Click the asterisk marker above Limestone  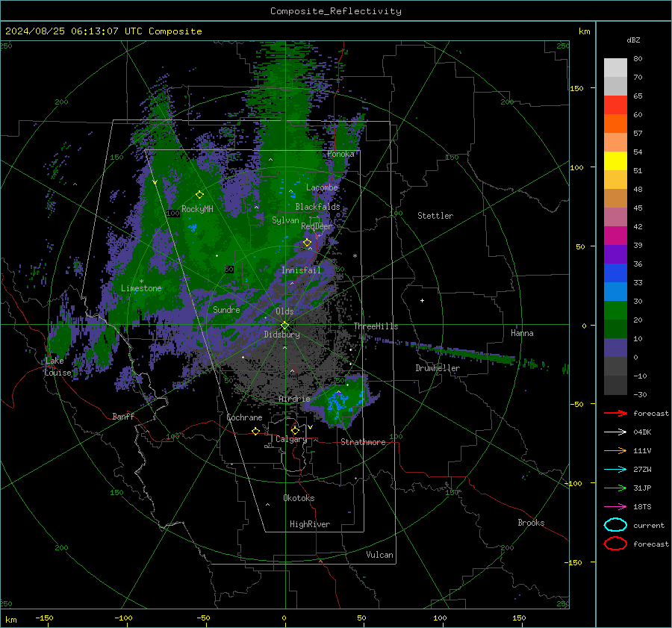141,282
